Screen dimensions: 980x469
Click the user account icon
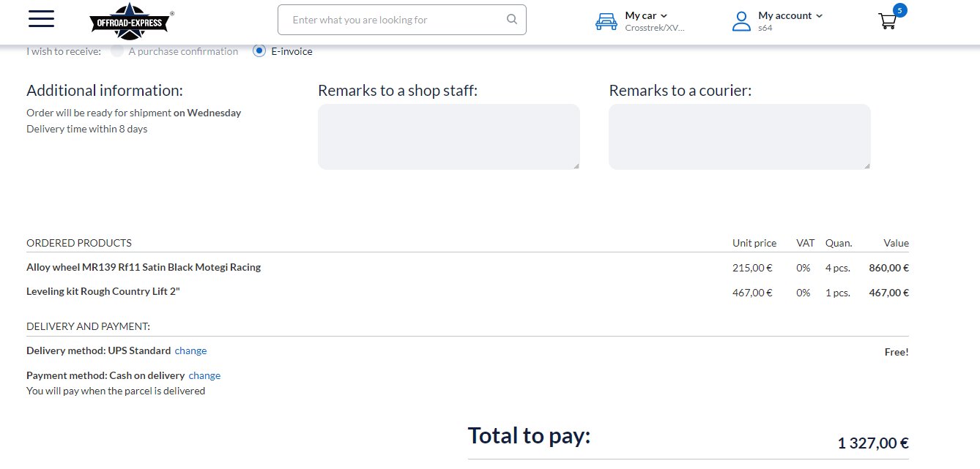[x=741, y=21]
